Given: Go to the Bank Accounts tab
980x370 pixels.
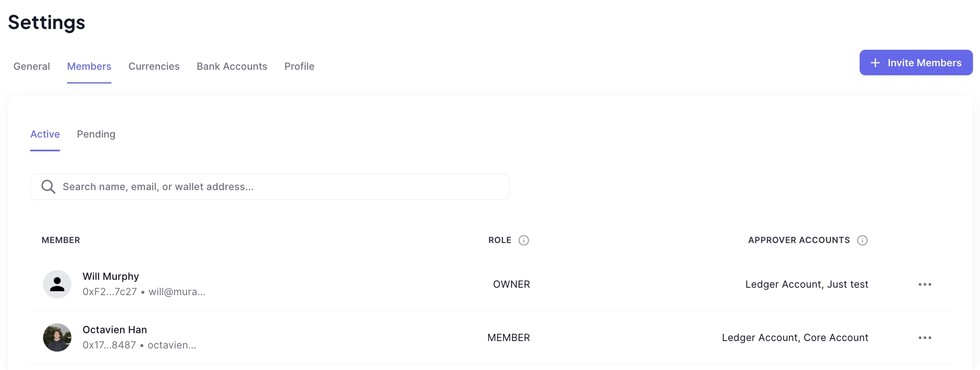Looking at the screenshot, I should (232, 66).
